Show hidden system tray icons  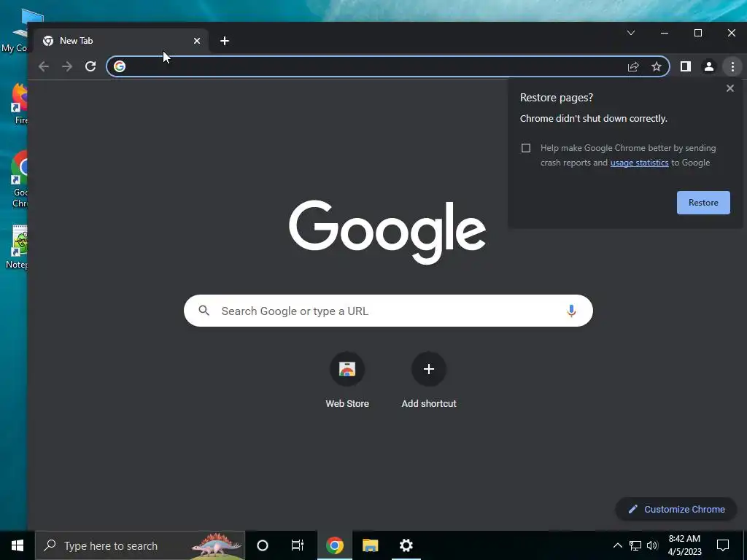pos(617,545)
